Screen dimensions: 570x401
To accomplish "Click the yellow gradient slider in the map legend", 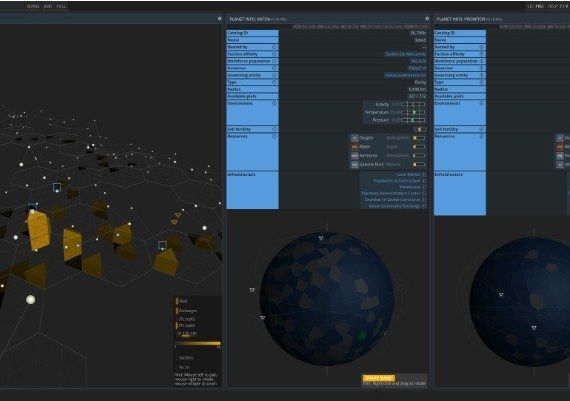I will coord(198,343).
